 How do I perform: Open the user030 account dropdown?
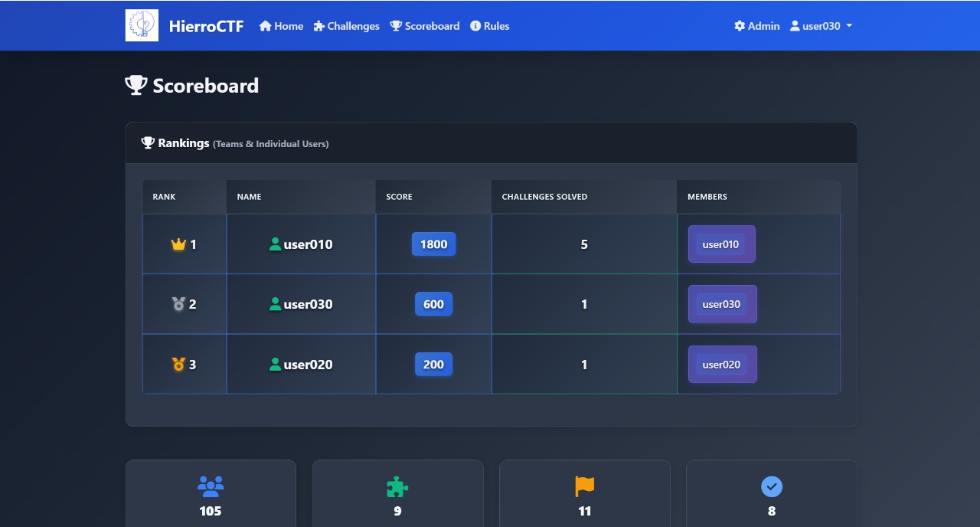tap(821, 25)
